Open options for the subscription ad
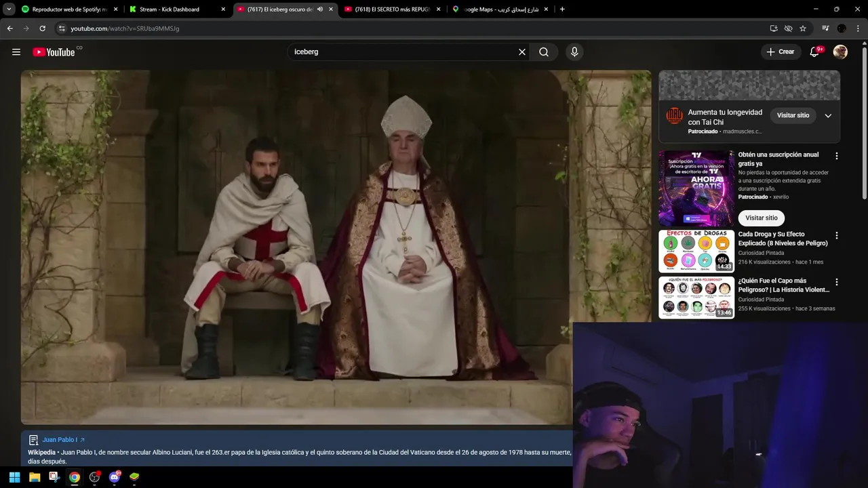Viewport: 868px width, 488px height. coord(836,156)
